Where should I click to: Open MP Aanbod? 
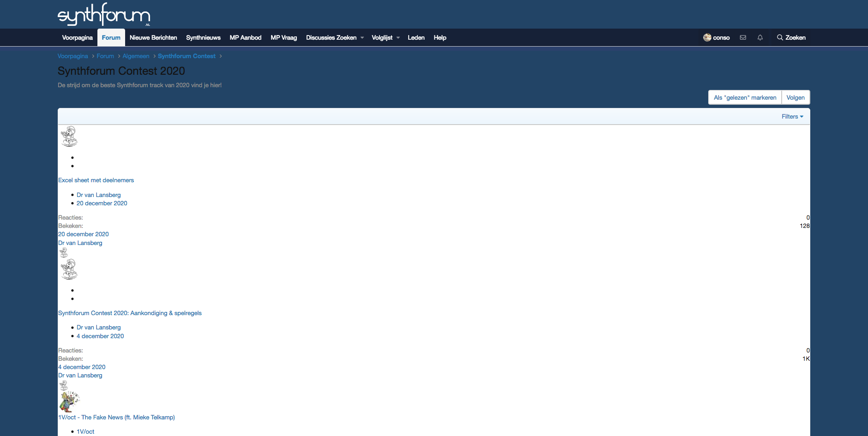(x=246, y=38)
